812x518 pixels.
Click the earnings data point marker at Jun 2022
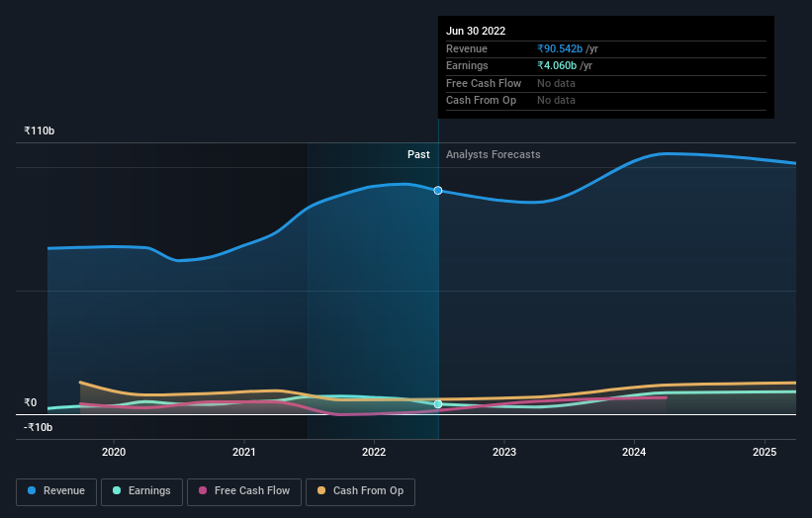click(438, 404)
